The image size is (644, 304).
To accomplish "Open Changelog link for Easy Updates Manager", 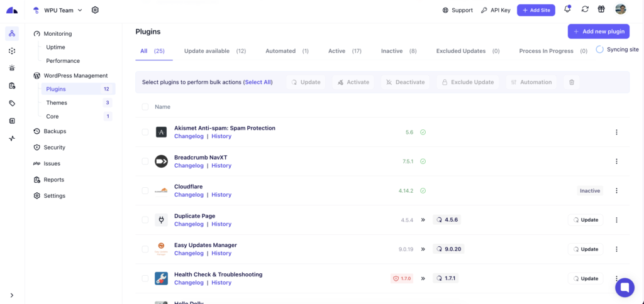I will 189,253.
